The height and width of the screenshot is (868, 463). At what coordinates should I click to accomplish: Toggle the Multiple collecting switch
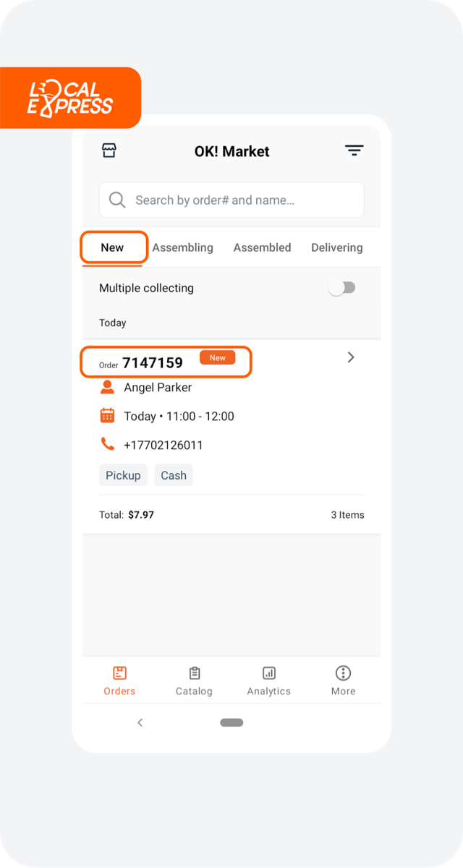tap(341, 288)
